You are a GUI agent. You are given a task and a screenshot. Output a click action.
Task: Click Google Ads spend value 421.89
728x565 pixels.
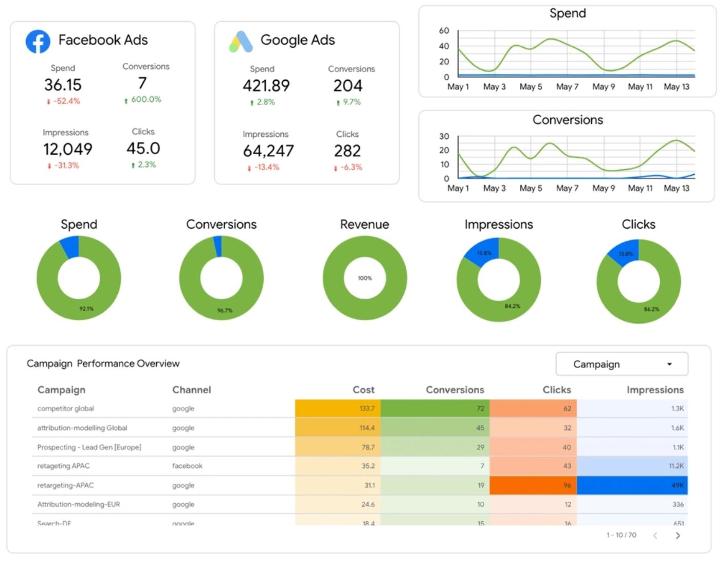[266, 86]
